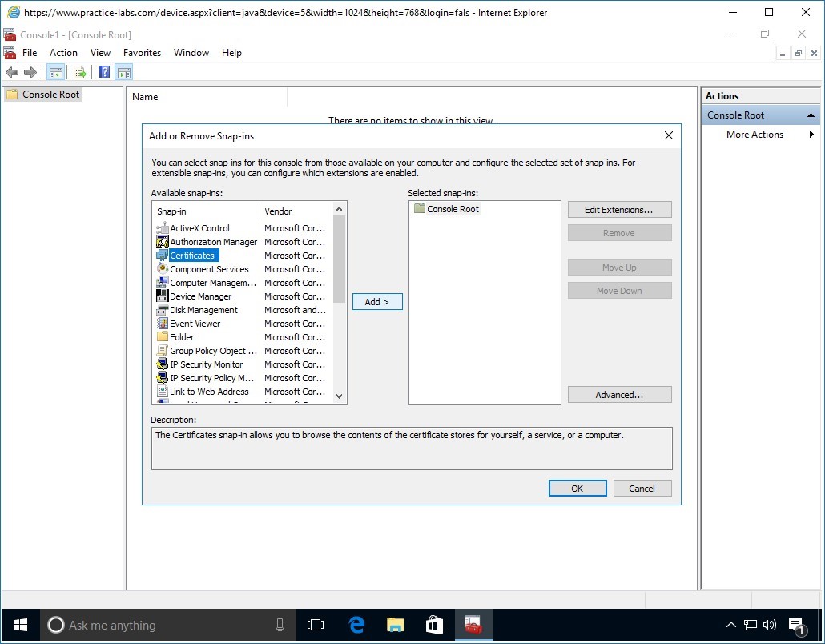Open the speaker volume icon in tray
This screenshot has width=825, height=644.
(770, 626)
